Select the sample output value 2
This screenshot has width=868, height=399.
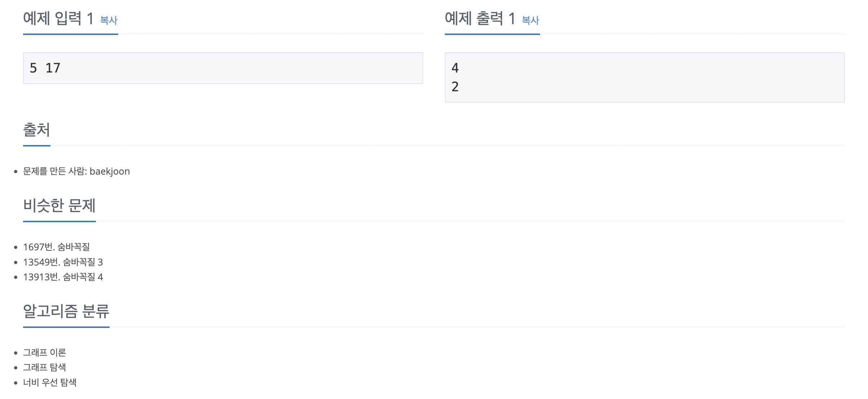tap(455, 85)
